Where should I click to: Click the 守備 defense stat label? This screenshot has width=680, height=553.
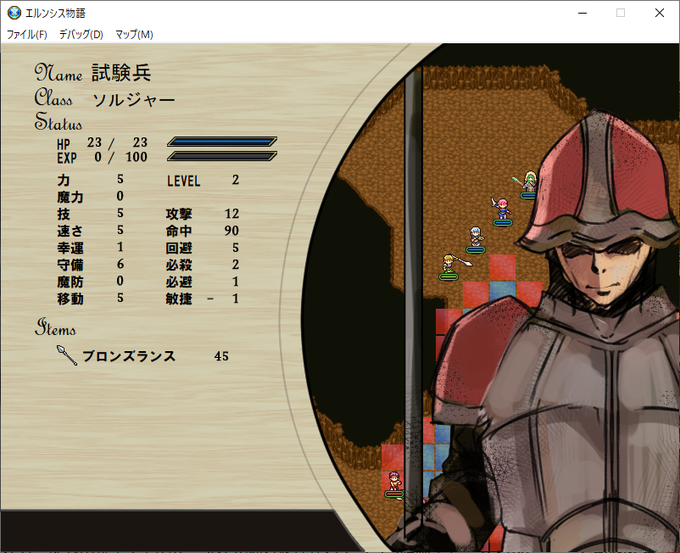coord(70,265)
